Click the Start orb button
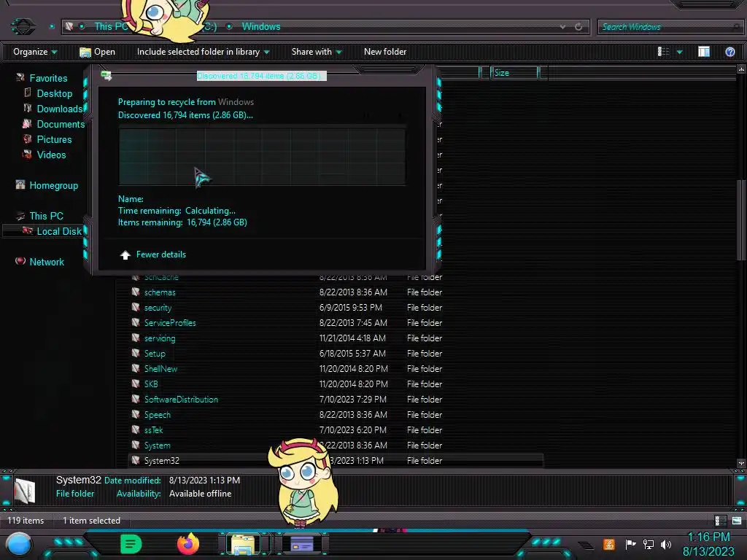Image resolution: width=747 pixels, height=560 pixels. click(19, 544)
